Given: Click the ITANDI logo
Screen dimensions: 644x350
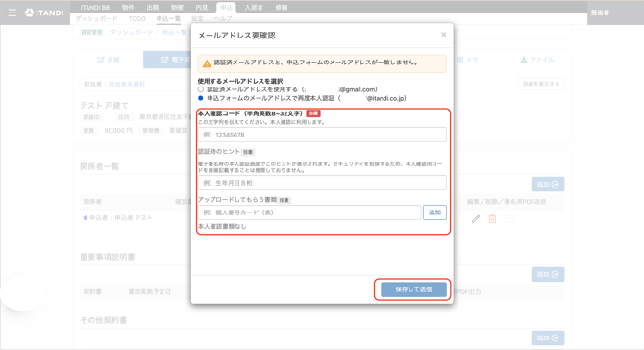Looking at the screenshot, I should tap(44, 12).
